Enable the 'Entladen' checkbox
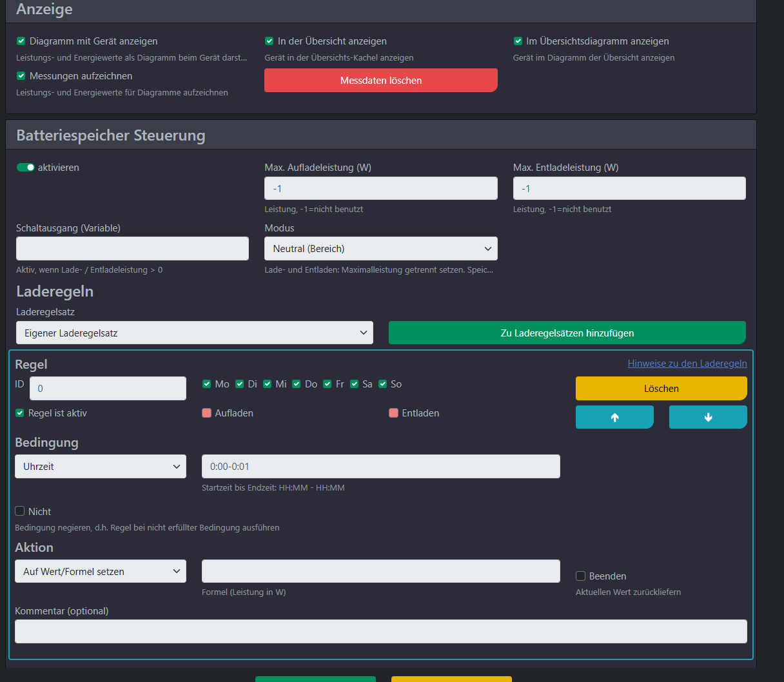The width and height of the screenshot is (784, 682). [x=393, y=413]
